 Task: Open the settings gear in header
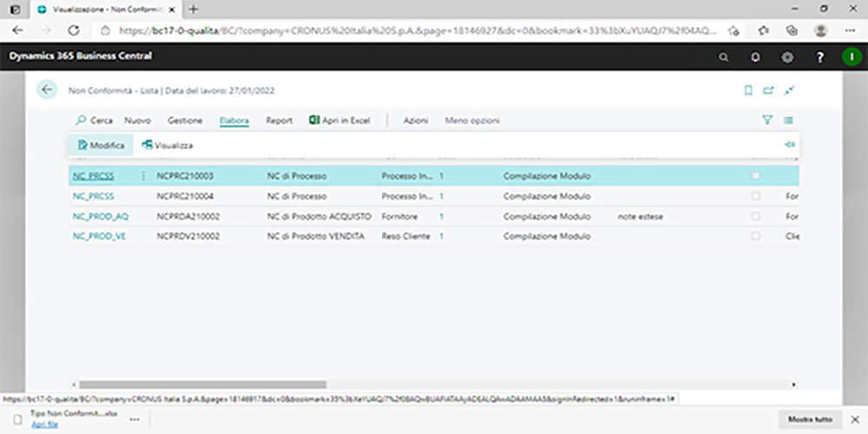tap(787, 56)
